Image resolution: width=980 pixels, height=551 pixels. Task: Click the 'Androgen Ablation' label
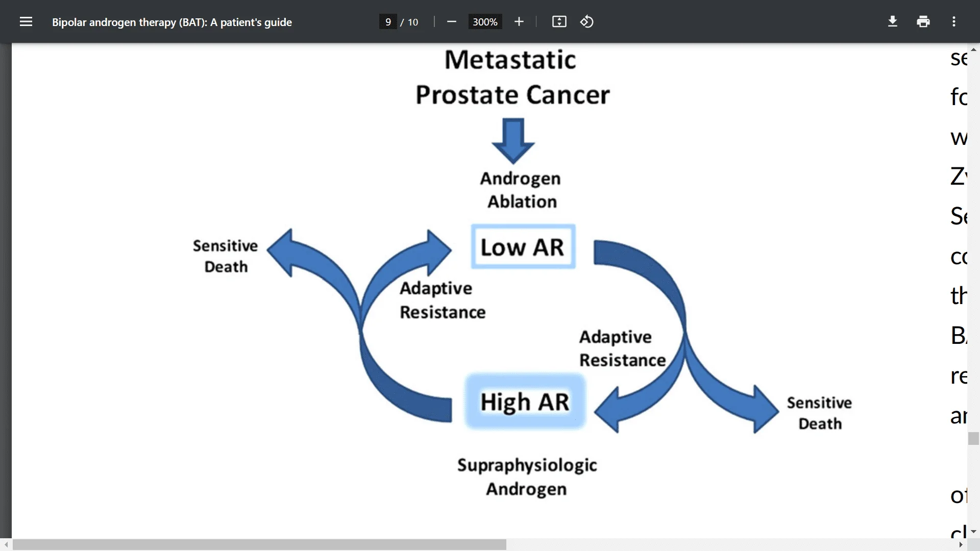click(521, 190)
